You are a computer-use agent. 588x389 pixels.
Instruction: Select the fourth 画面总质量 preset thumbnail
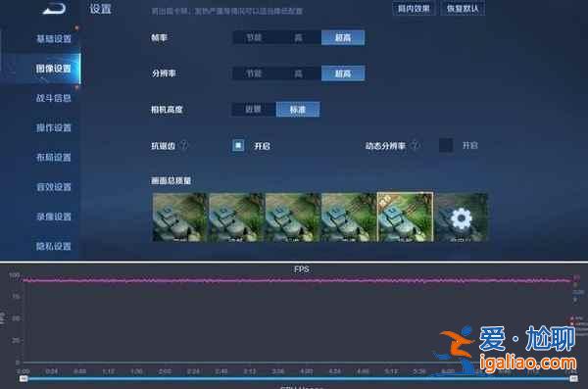[349, 218]
